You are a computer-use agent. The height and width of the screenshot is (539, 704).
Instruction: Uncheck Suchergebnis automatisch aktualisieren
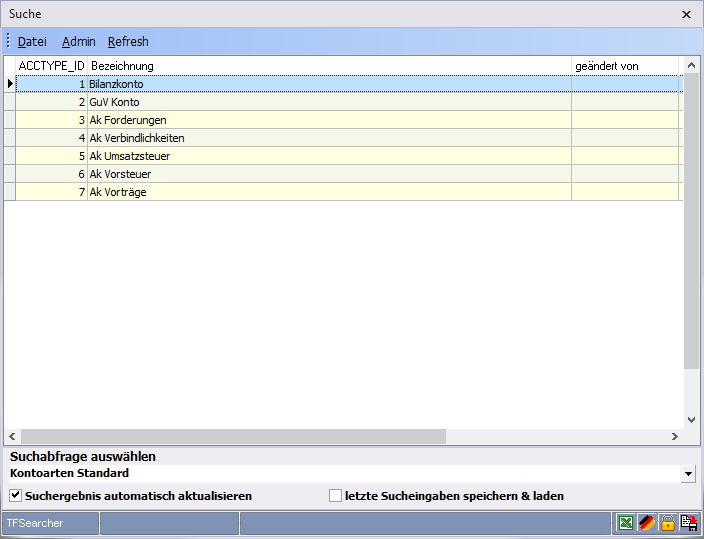16,495
